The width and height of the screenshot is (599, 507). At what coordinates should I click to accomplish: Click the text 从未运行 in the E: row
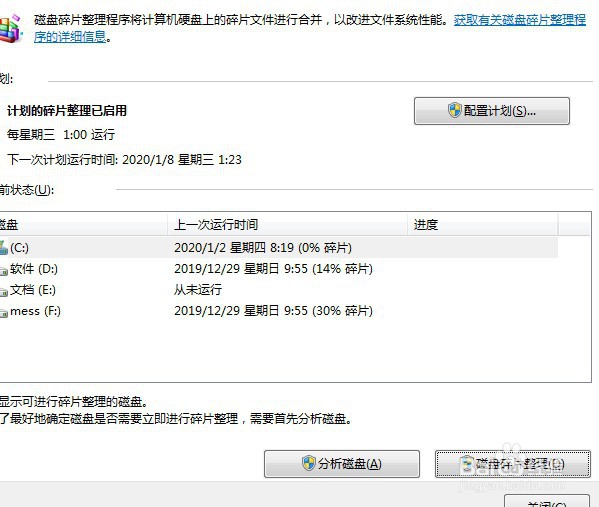tap(198, 290)
